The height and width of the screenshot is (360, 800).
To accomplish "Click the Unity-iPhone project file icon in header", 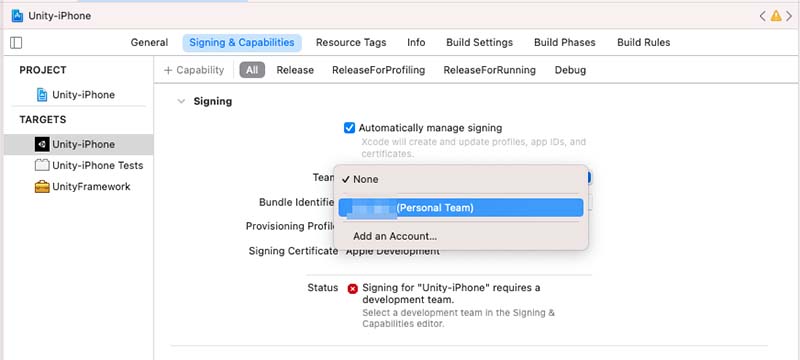I will pyautogui.click(x=17, y=16).
